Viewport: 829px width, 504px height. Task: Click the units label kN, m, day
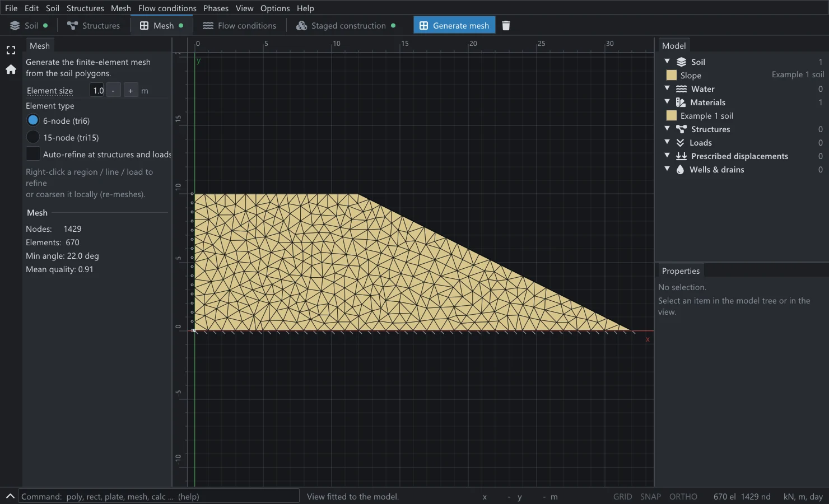click(803, 497)
